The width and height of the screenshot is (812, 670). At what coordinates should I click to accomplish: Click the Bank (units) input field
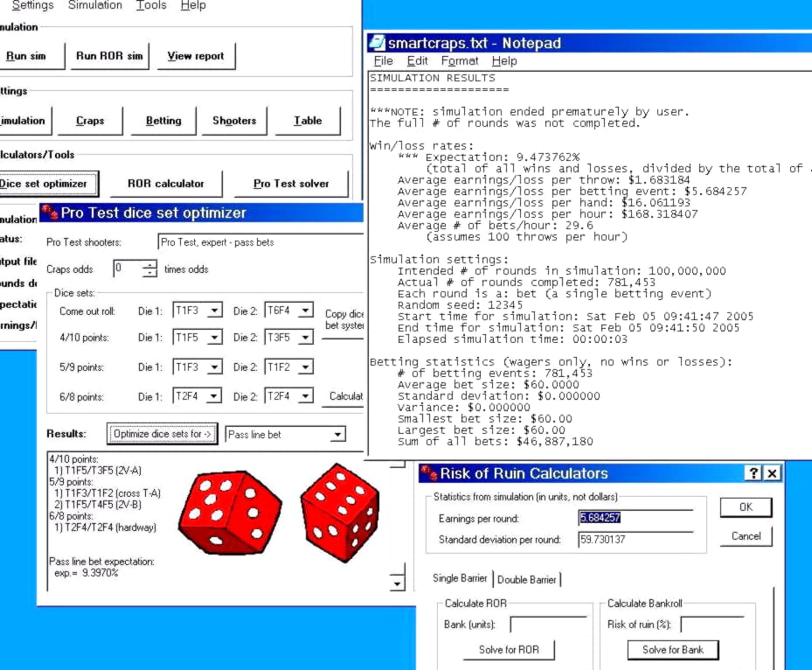tap(548, 625)
